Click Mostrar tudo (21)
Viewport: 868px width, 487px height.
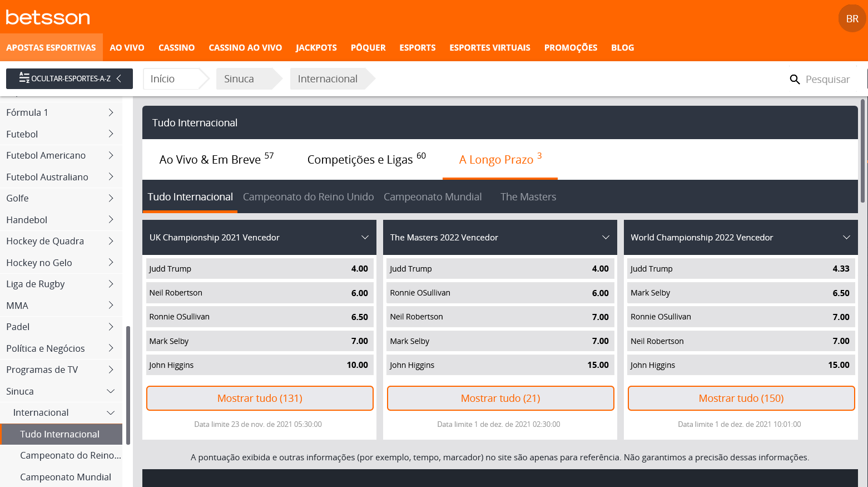point(500,399)
